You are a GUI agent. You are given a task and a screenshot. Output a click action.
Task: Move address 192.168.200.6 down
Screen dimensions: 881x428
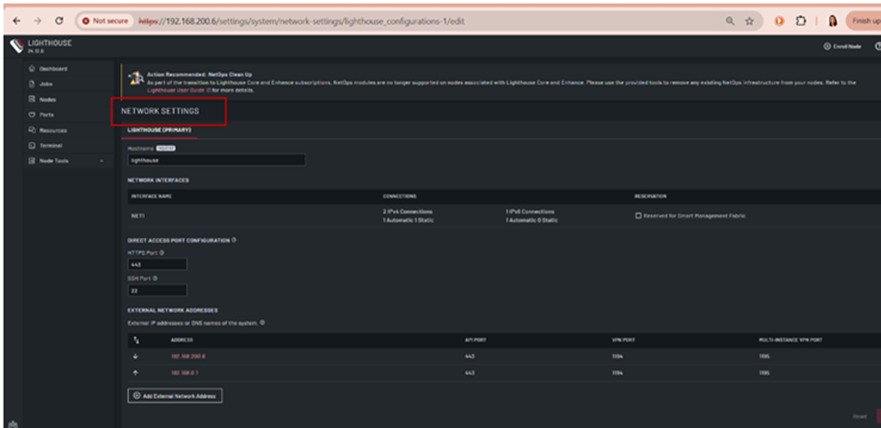(135, 357)
